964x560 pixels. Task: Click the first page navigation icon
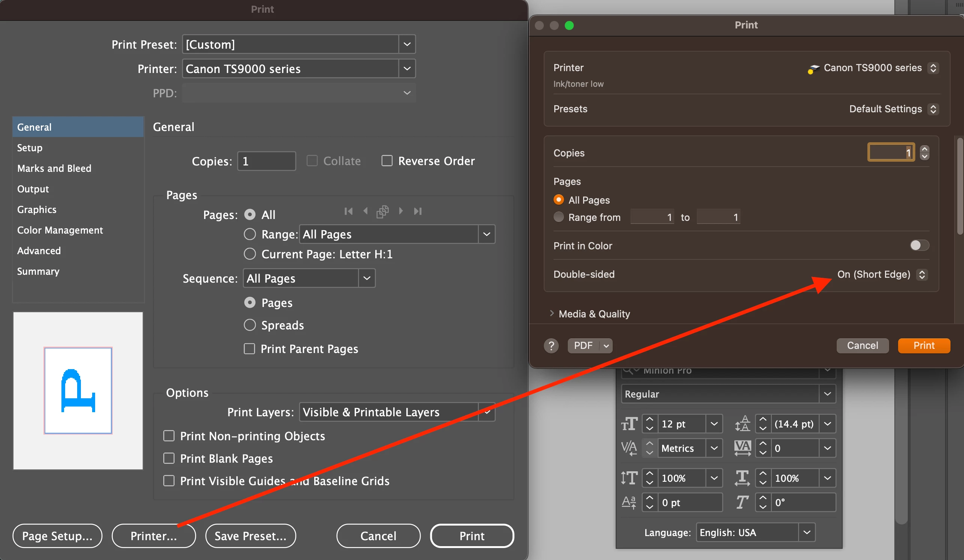(348, 211)
